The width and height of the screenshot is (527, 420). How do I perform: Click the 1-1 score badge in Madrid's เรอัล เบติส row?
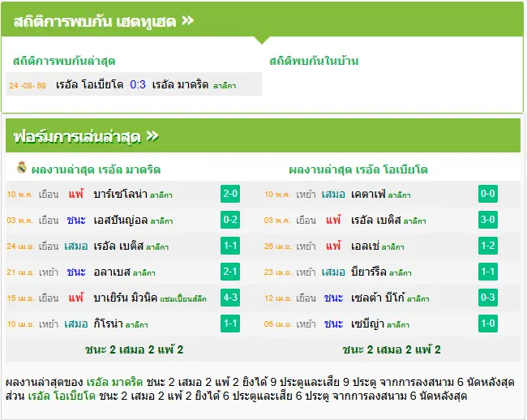230,246
